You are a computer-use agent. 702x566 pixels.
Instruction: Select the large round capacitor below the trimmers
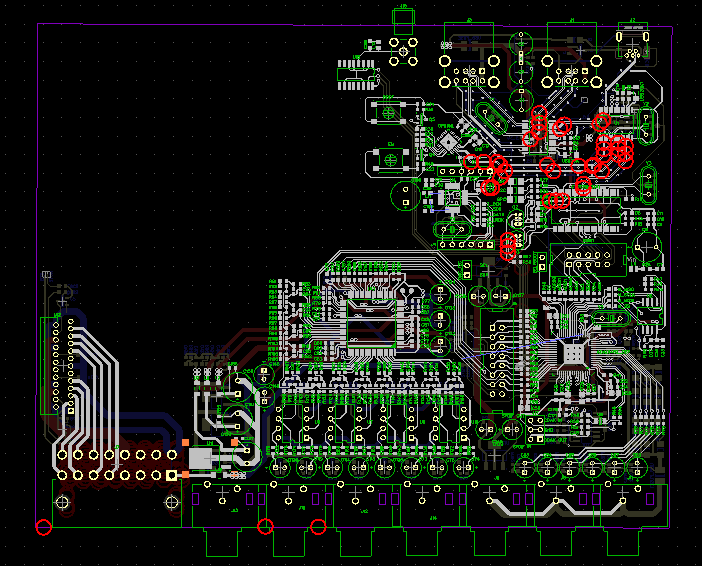pyautogui.click(x=403, y=194)
